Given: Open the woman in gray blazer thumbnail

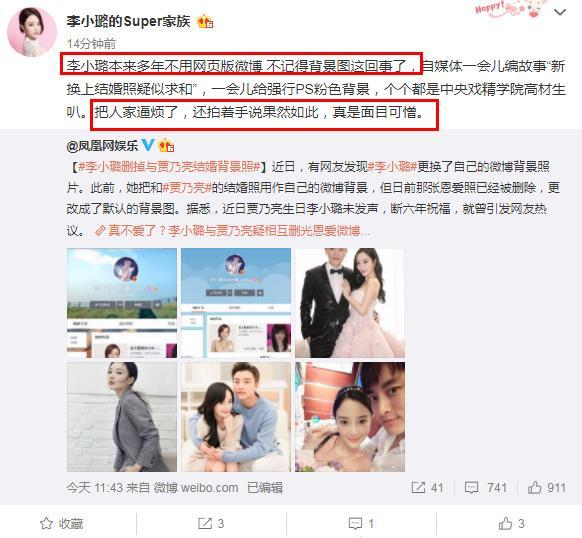Looking at the screenshot, I should 122,417.
